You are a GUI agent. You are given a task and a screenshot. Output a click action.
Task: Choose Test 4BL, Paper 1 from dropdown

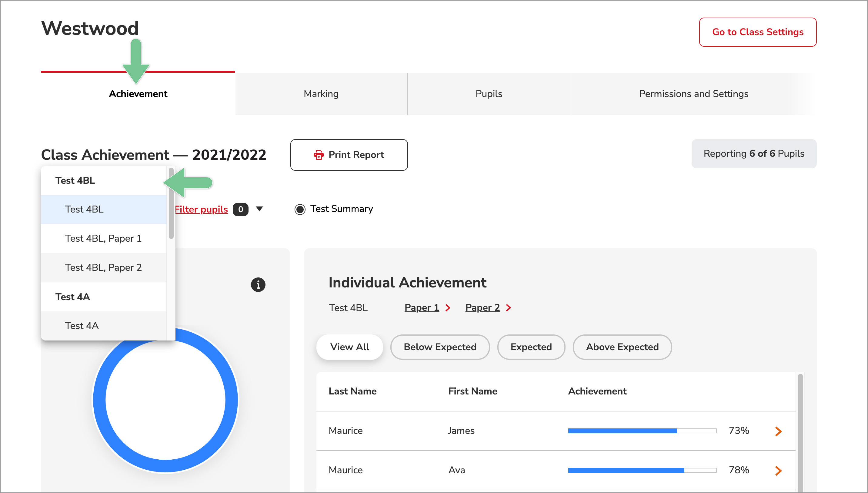coord(103,238)
